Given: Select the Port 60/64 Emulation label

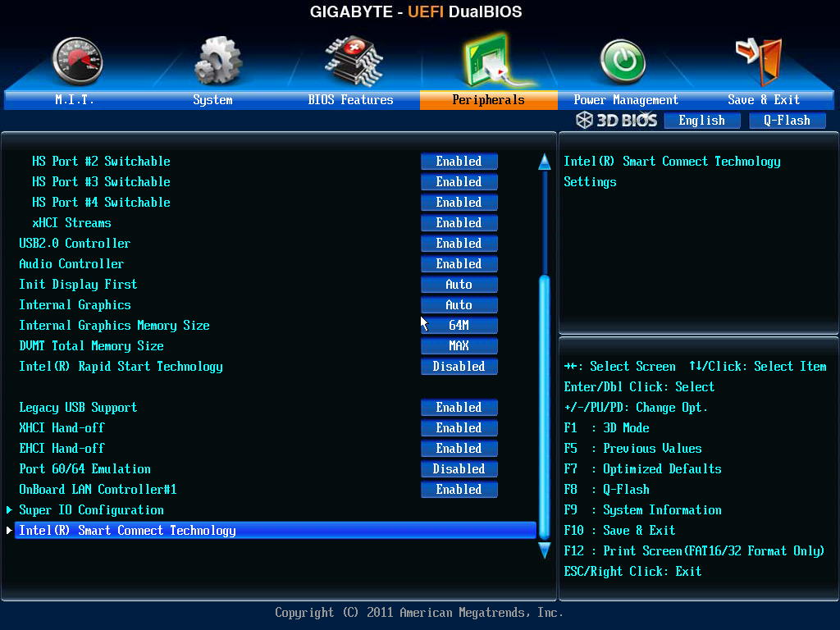Looking at the screenshot, I should [x=84, y=468].
